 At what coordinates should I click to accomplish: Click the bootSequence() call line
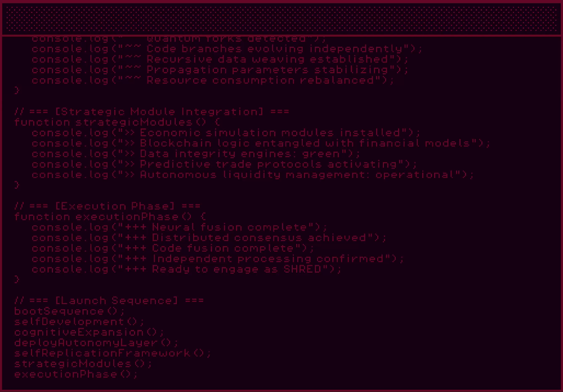[x=69, y=311]
